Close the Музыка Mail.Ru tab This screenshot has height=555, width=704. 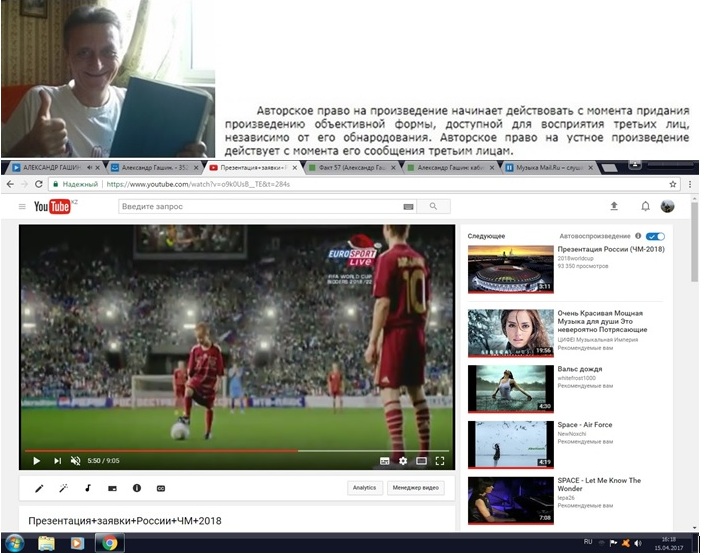click(590, 167)
